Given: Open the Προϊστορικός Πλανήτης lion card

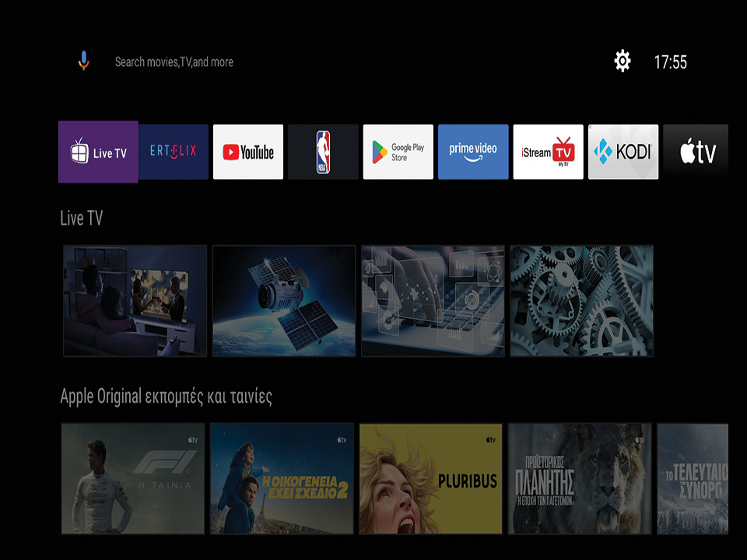Looking at the screenshot, I should click(x=580, y=478).
